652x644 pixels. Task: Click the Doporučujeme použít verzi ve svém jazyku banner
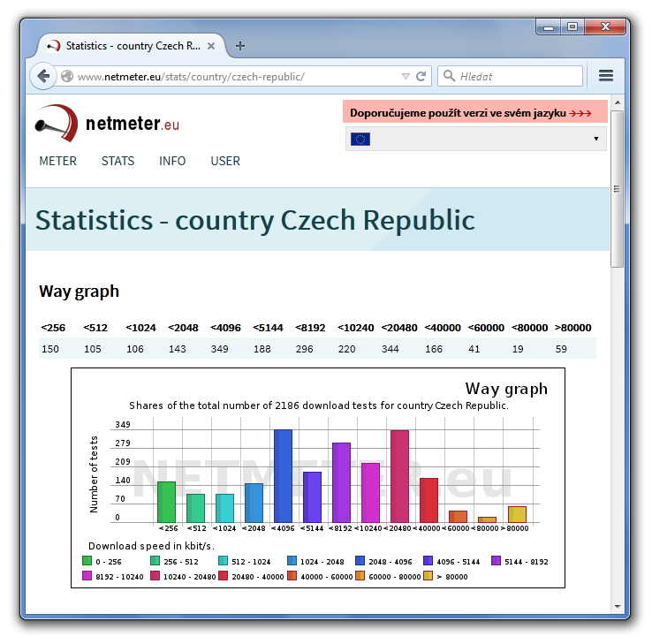(x=474, y=111)
